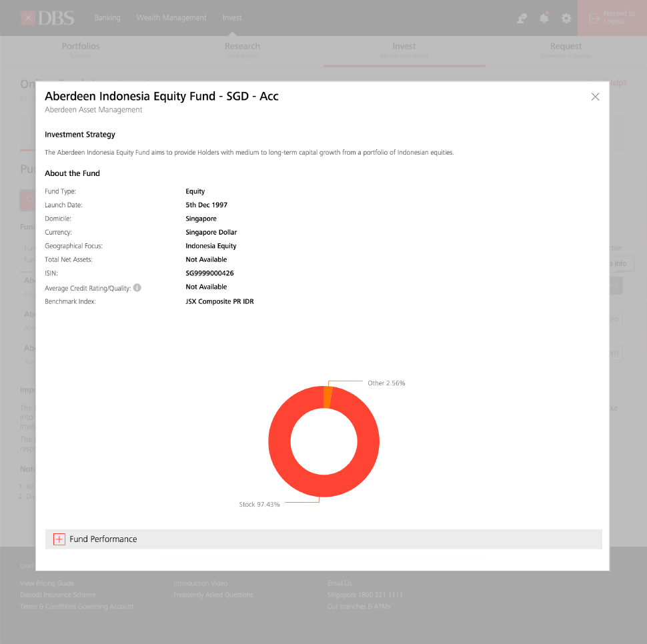Switch to the Portfolios tab

[81, 51]
